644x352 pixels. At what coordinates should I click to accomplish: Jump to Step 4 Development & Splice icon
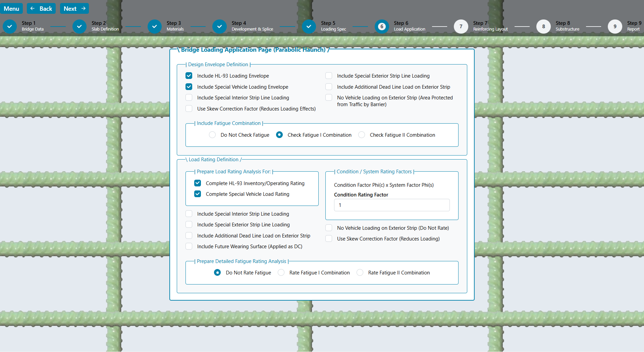pyautogui.click(x=219, y=27)
